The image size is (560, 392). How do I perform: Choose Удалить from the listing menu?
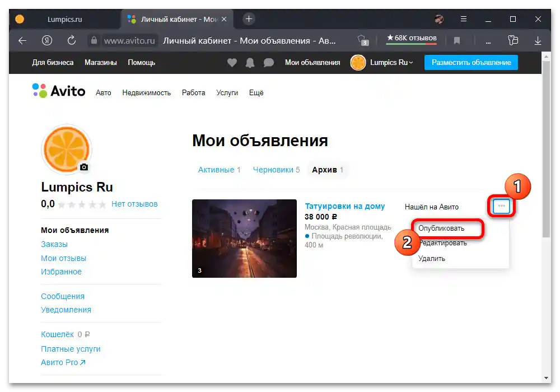pyautogui.click(x=431, y=259)
